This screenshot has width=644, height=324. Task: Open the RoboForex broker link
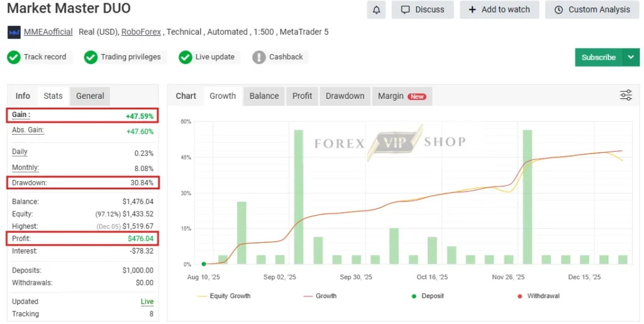point(142,32)
